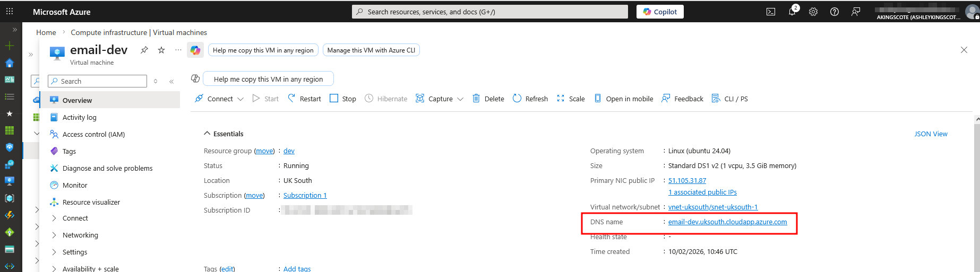The height and width of the screenshot is (272, 980).
Task: Click Open in mobile
Action: click(624, 99)
